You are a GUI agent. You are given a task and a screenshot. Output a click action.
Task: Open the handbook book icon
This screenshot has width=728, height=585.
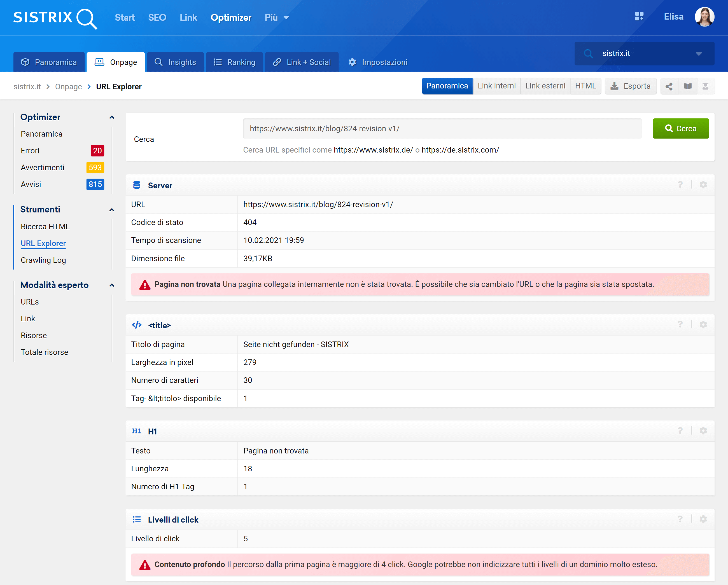point(687,86)
